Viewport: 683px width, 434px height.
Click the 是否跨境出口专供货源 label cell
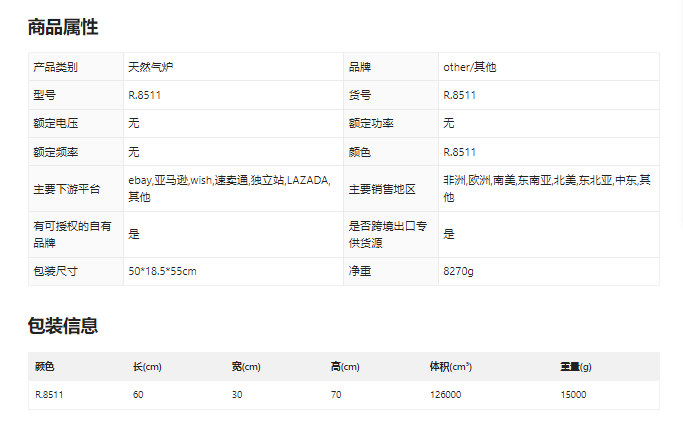click(x=380, y=234)
